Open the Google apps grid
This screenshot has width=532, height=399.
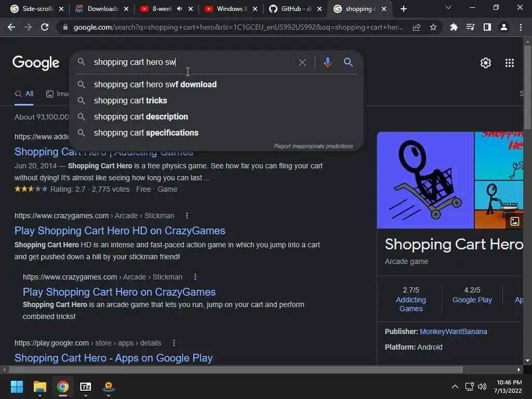pos(509,63)
